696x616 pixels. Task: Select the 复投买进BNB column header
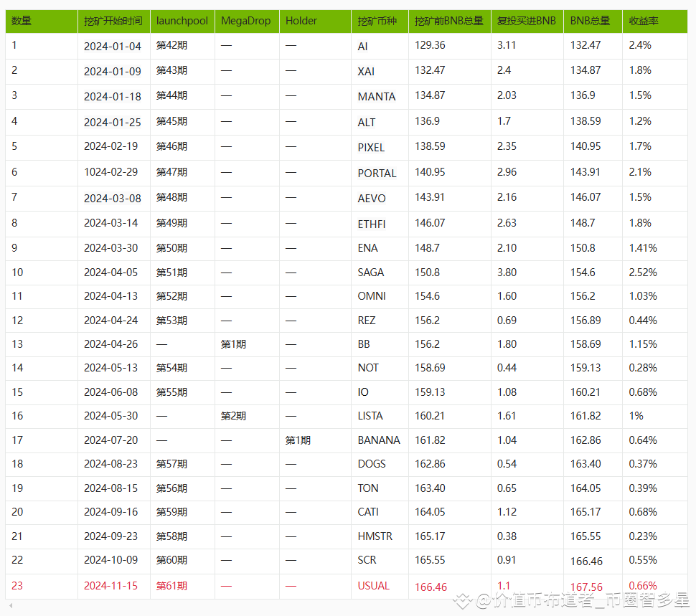coord(527,21)
